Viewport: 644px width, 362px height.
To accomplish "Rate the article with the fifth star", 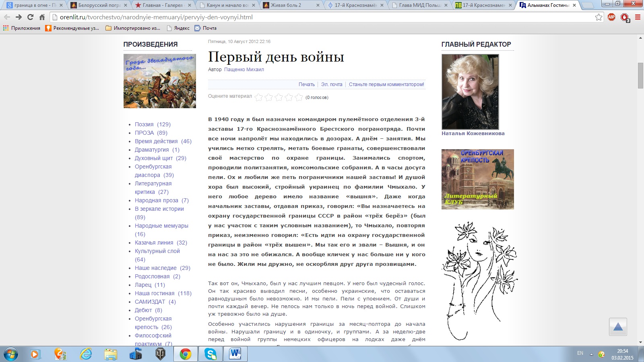I will tap(299, 97).
